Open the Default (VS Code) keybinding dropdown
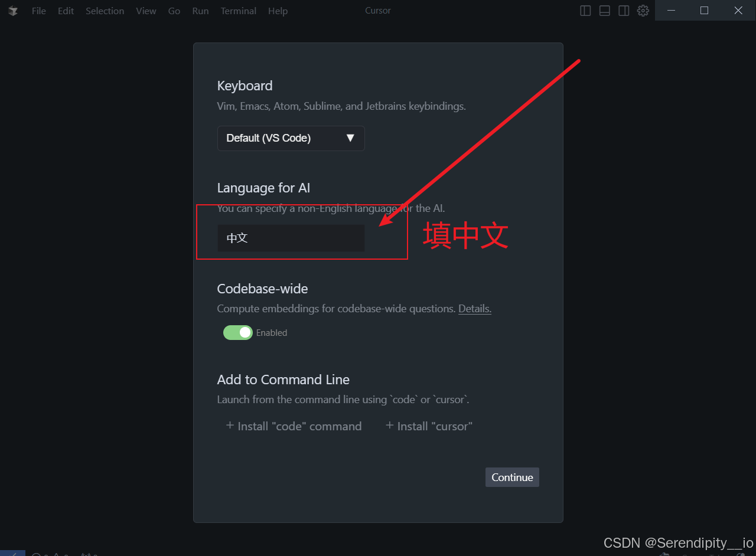The width and height of the screenshot is (756, 556). 291,138
